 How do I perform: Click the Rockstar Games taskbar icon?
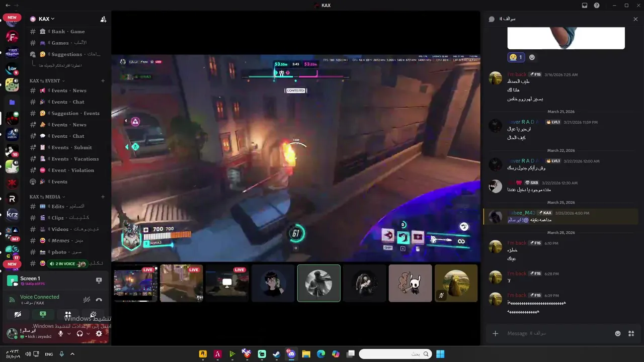coord(203,354)
